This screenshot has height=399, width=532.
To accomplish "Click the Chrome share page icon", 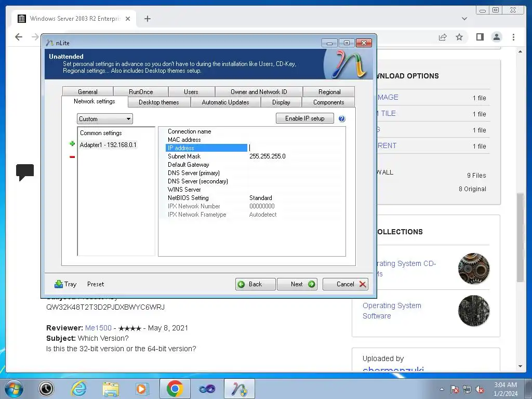I will tap(443, 37).
